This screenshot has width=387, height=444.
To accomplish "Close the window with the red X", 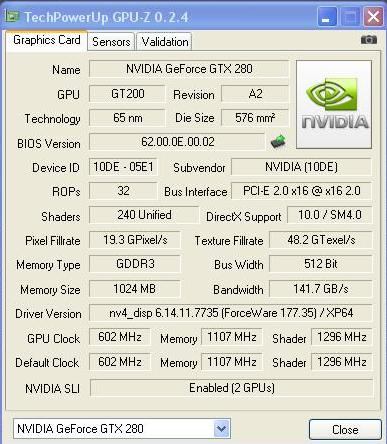I will tap(373, 17).
